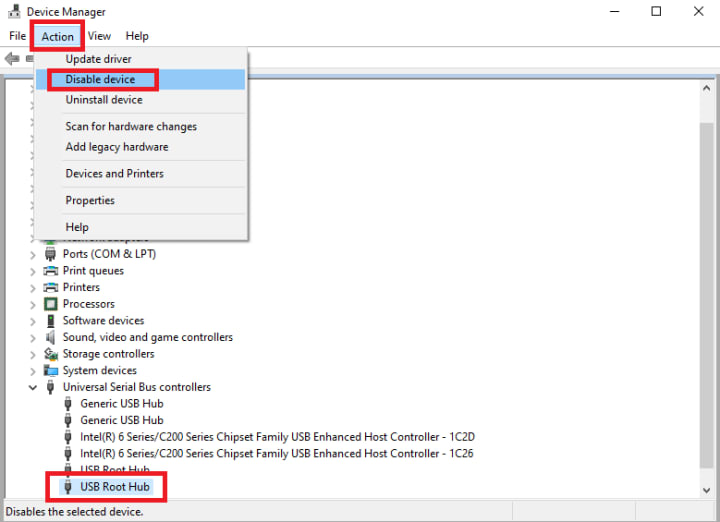Close the Device Manager window
The image size is (720, 522).
pyautogui.click(x=698, y=11)
